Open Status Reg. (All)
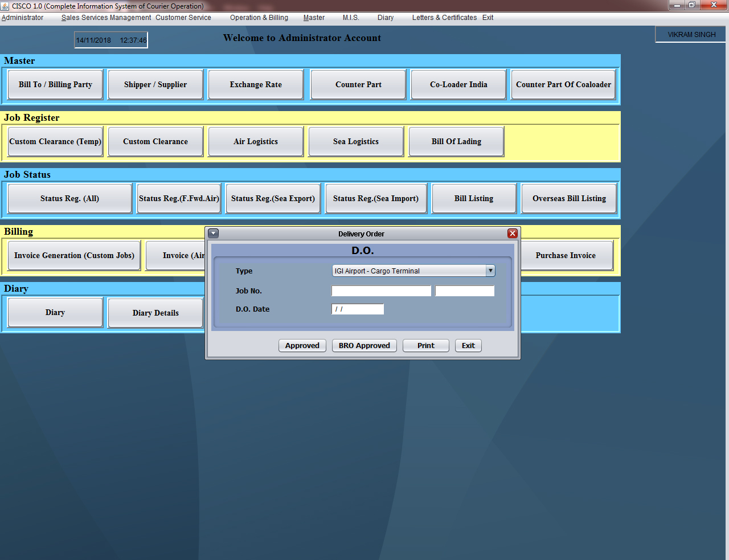The width and height of the screenshot is (729, 560). [x=69, y=198]
